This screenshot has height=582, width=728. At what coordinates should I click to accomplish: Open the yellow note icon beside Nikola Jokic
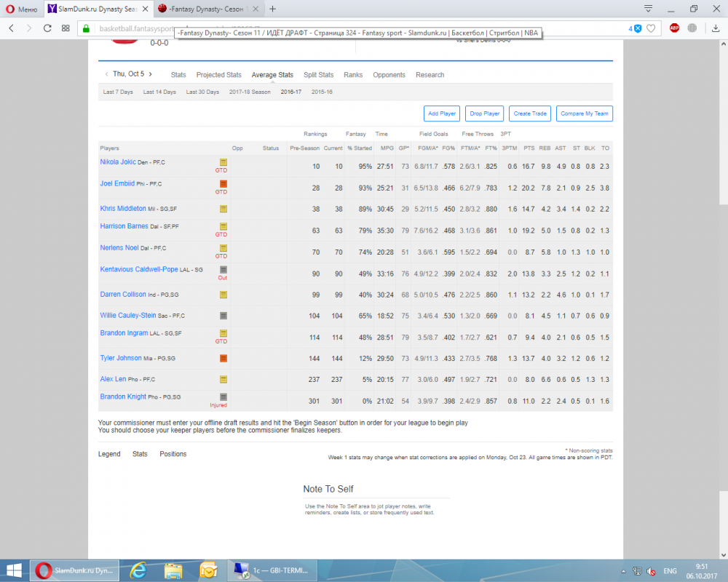pyautogui.click(x=222, y=162)
